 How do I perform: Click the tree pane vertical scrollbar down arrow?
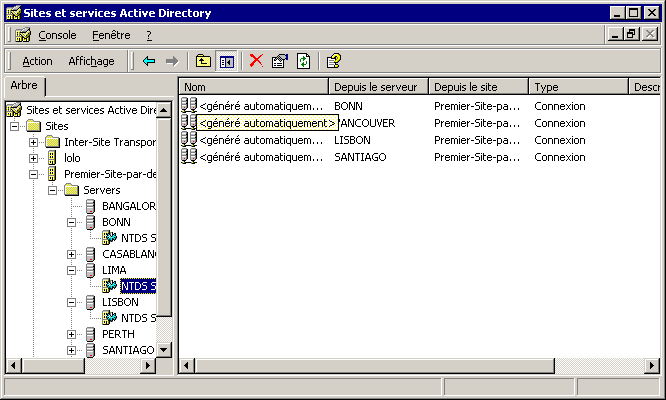pyautogui.click(x=165, y=349)
